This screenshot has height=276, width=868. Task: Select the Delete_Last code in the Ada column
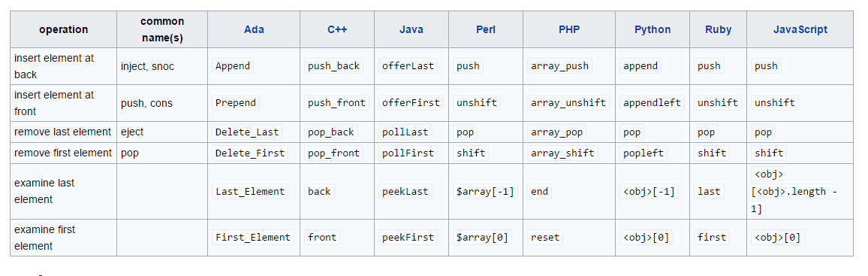[x=248, y=132]
